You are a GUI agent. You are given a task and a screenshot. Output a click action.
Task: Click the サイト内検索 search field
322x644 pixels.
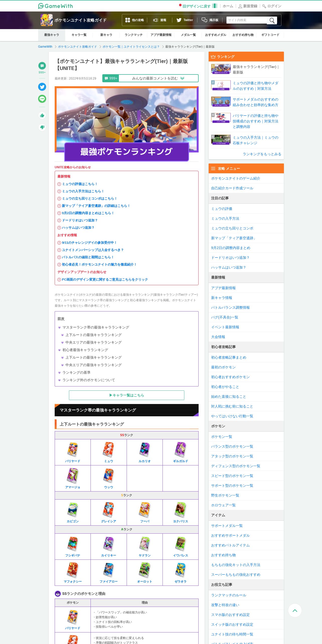247,20
